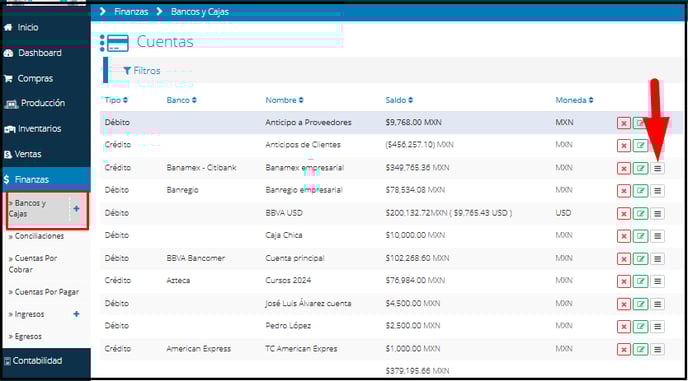
Task: Add new item with Bancos y Cajas plus
Action: point(76,208)
